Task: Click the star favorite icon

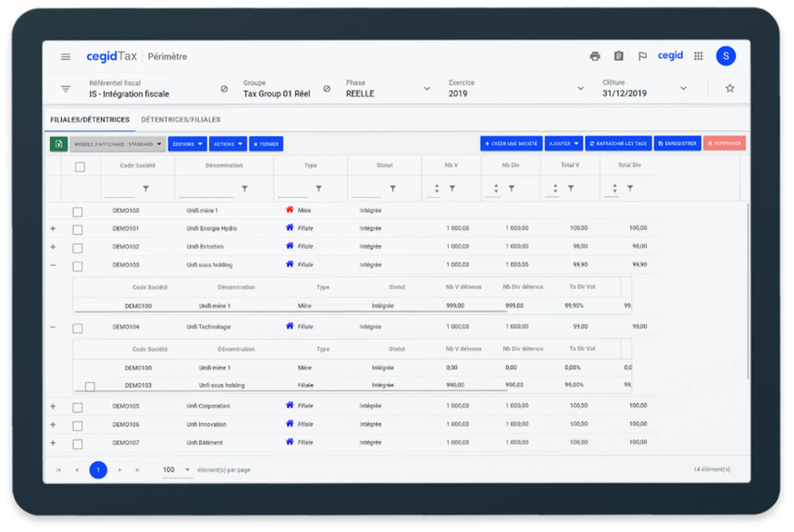Action: pyautogui.click(x=730, y=89)
